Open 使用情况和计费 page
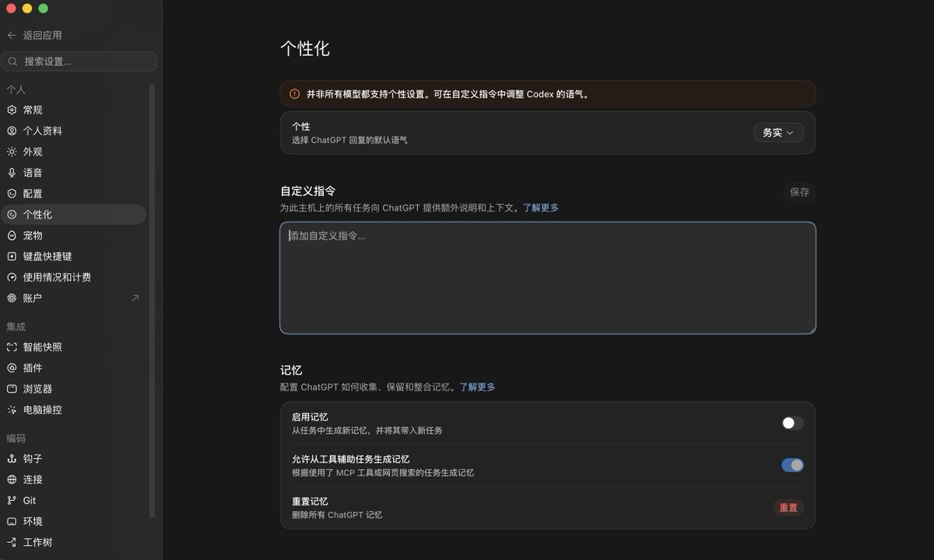This screenshot has height=560, width=934. [x=73, y=278]
